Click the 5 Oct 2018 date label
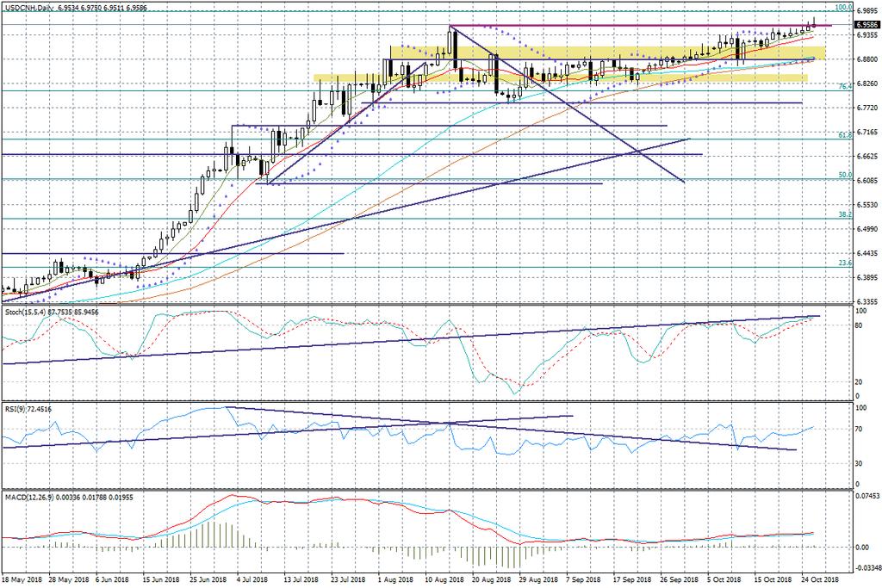882x588 pixels. point(724,579)
